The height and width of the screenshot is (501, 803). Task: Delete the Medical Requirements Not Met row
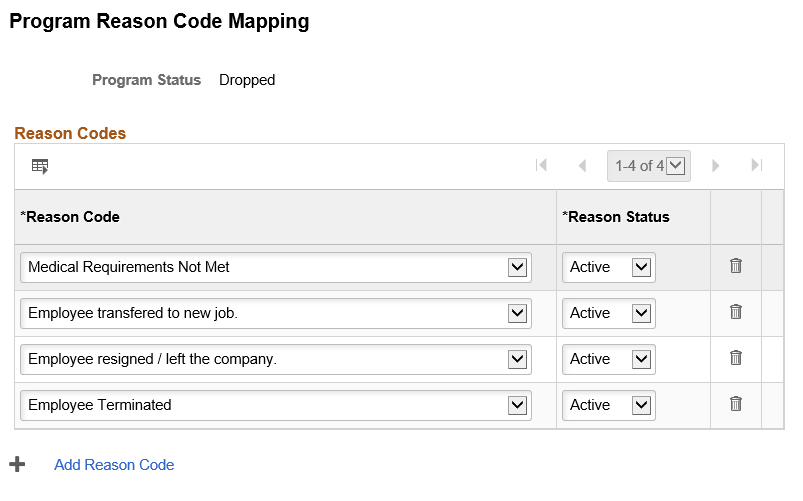pyautogui.click(x=736, y=267)
